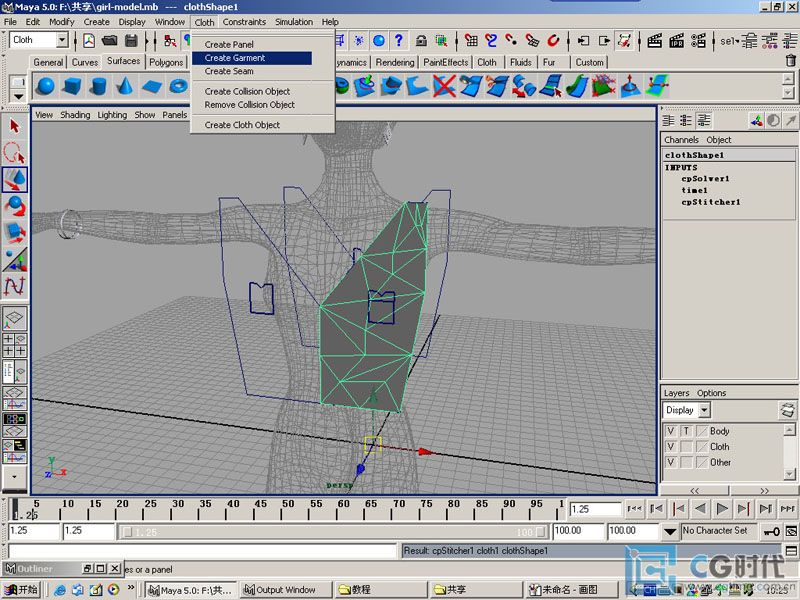Viewport: 800px width, 600px height.
Task: Choose the Scale tool
Action: [14, 233]
